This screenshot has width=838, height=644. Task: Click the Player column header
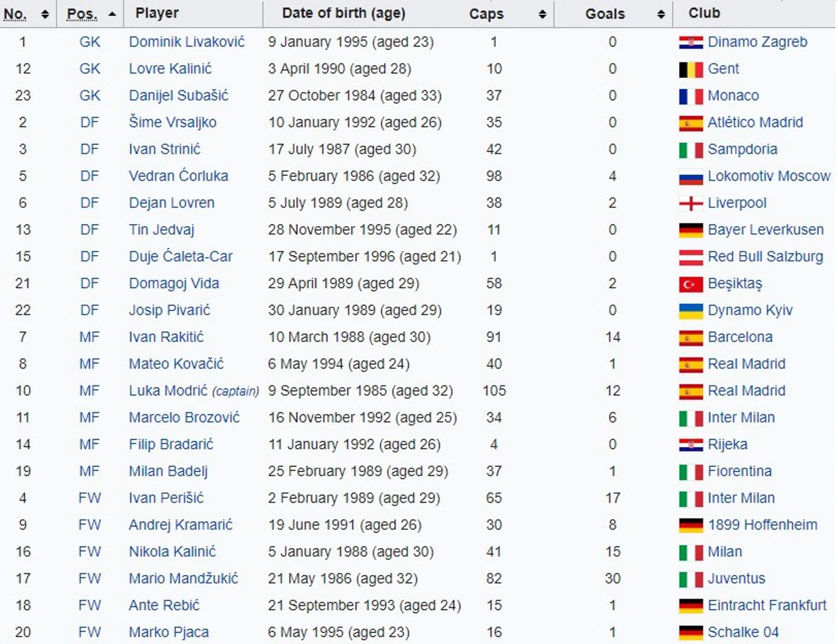(x=157, y=13)
